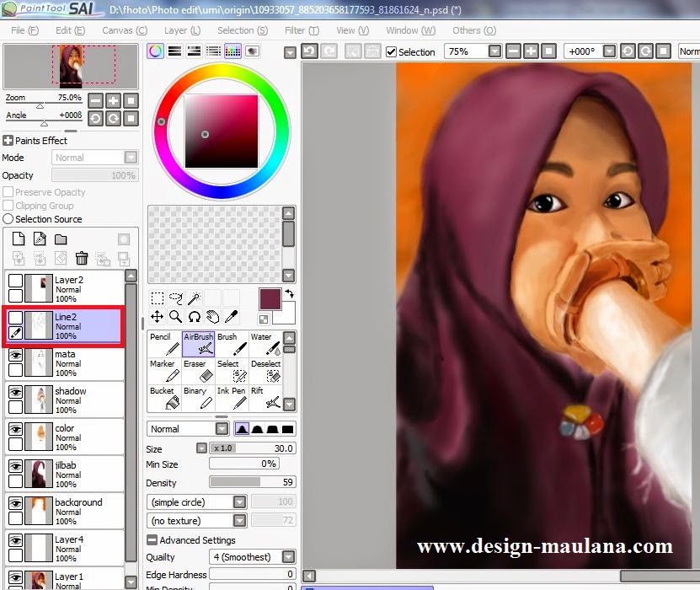Viewport: 700px width, 590px height.
Task: Select the Eraser tool
Action: [x=198, y=371]
